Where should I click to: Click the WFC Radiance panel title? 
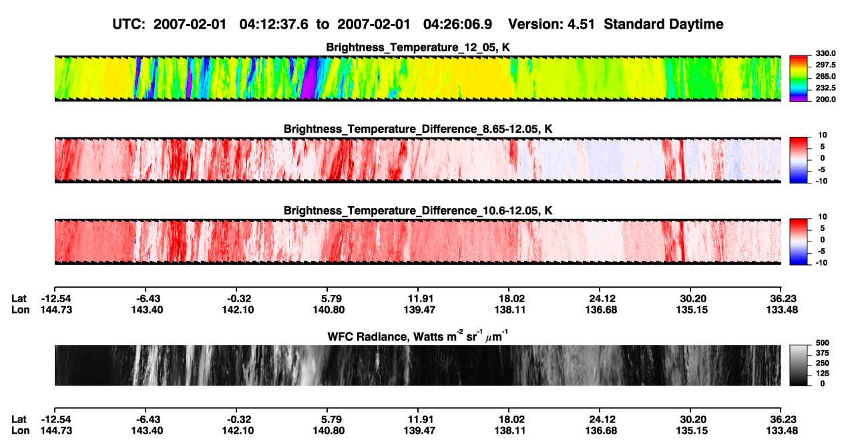click(x=418, y=336)
